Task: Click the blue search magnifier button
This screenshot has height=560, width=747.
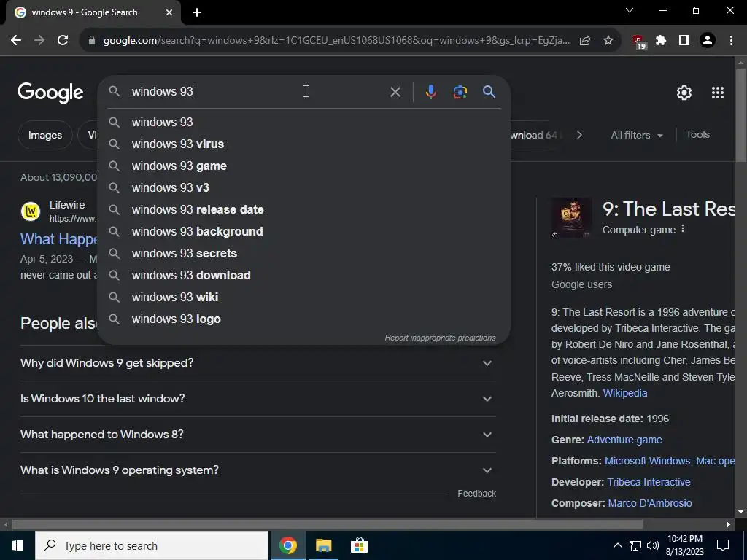Action: point(489,91)
